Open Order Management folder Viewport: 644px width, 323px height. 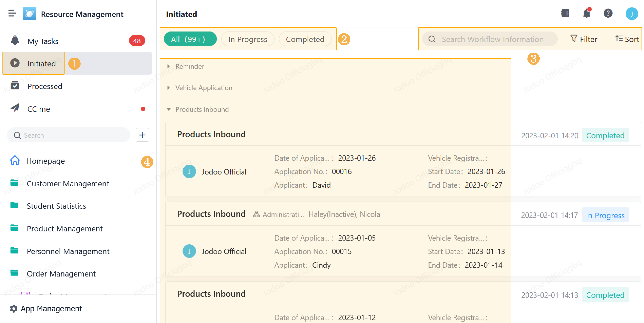coord(77,274)
